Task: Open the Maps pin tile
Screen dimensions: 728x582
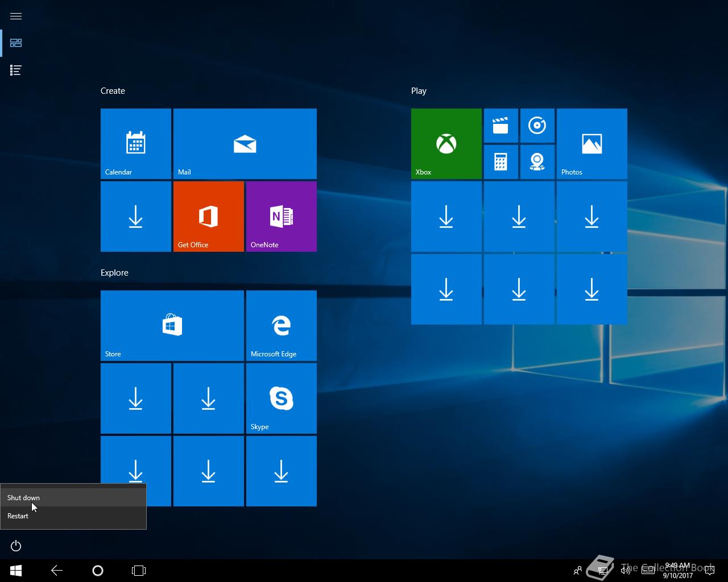Action: pos(537,162)
